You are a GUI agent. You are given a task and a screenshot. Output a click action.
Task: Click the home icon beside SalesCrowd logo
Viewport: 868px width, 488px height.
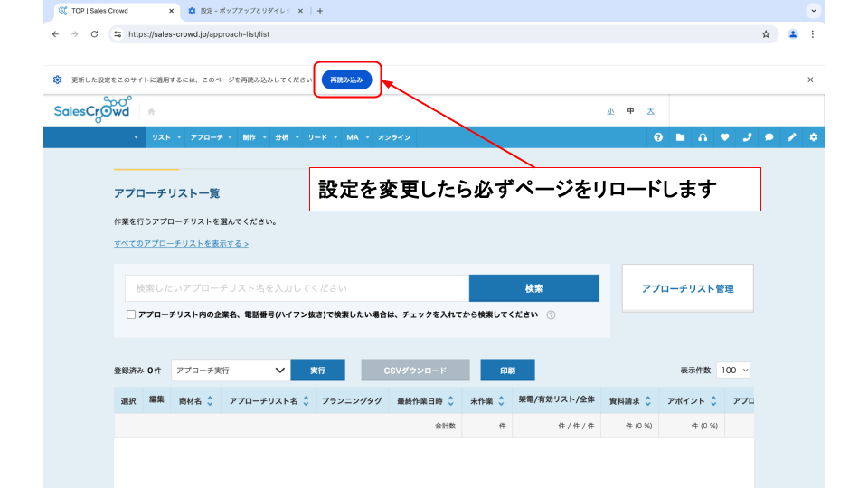pos(151,112)
